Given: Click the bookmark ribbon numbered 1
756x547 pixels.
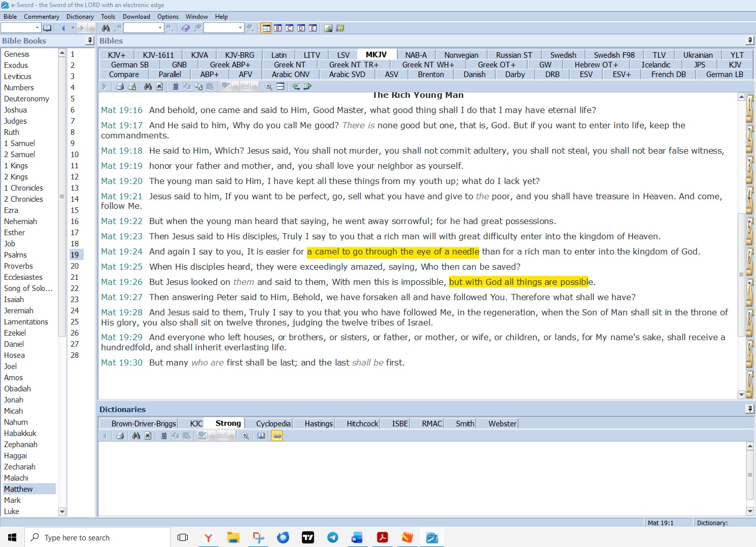Looking at the screenshot, I should [x=750, y=107].
